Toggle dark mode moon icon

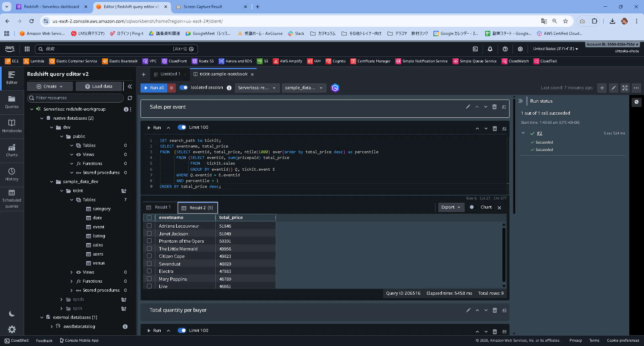click(12, 314)
